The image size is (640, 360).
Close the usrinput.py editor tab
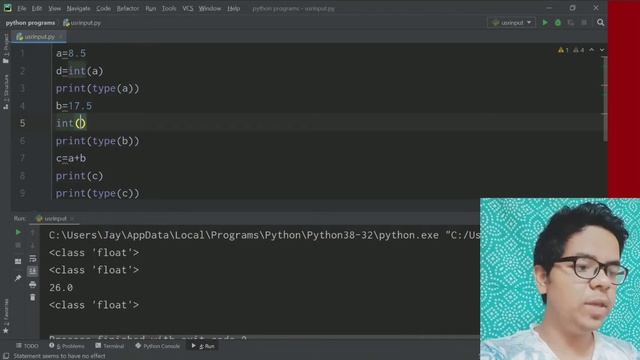pos(60,37)
